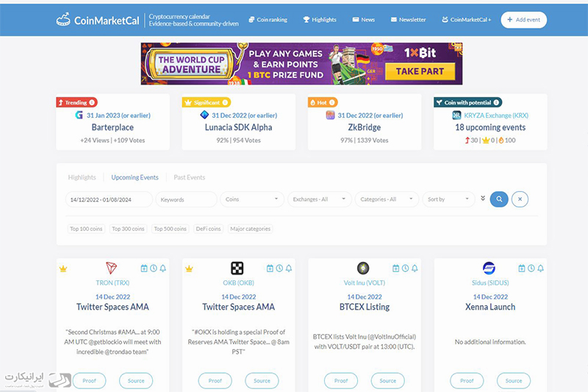Click clock icon on Sidus card
This screenshot has height=392, width=588.
point(531,268)
